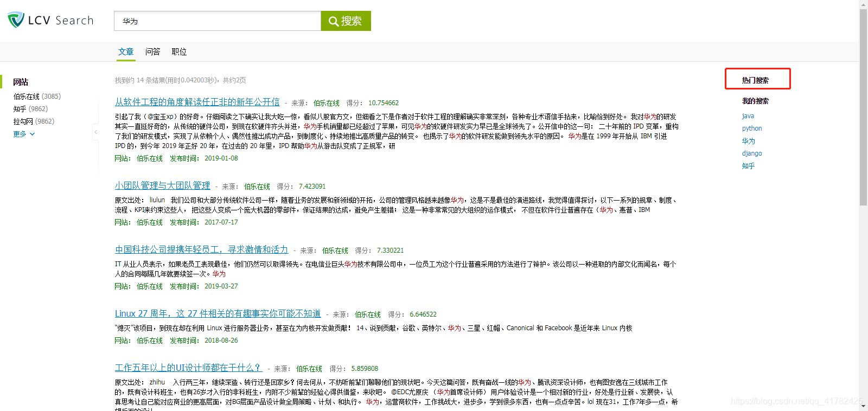Click the 网站 sidebar heading

21,82
